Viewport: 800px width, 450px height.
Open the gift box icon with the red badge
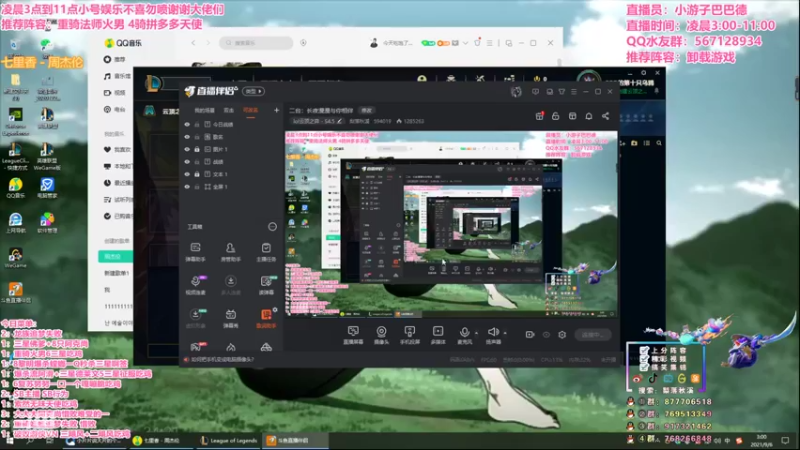539,116
